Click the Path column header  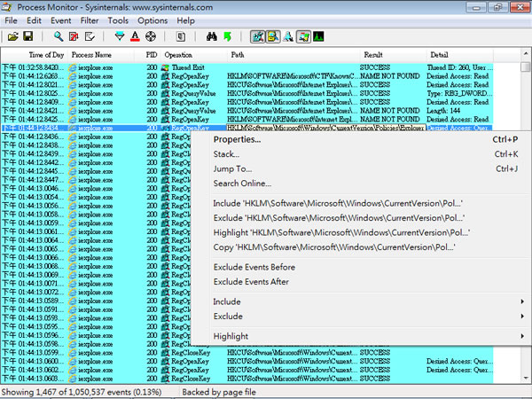293,55
